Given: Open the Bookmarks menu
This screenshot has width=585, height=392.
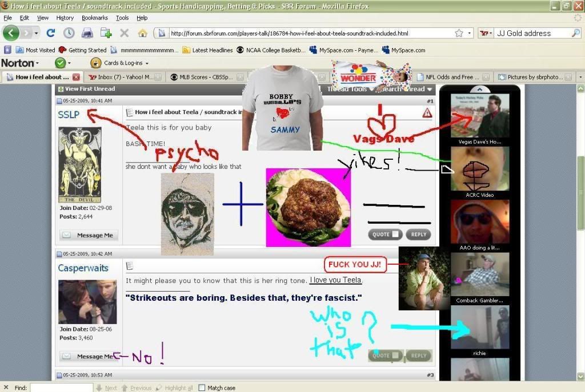Looking at the screenshot, I should (94, 18).
